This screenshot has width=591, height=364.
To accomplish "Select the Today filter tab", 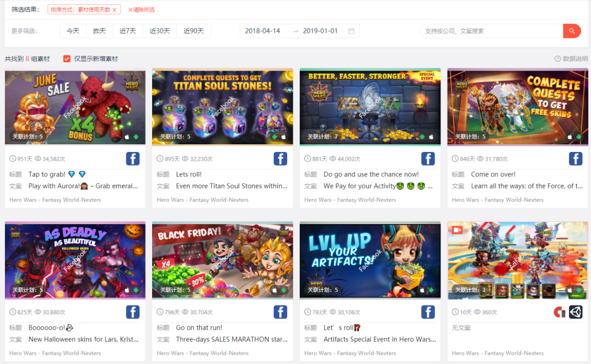I will pos(73,31).
